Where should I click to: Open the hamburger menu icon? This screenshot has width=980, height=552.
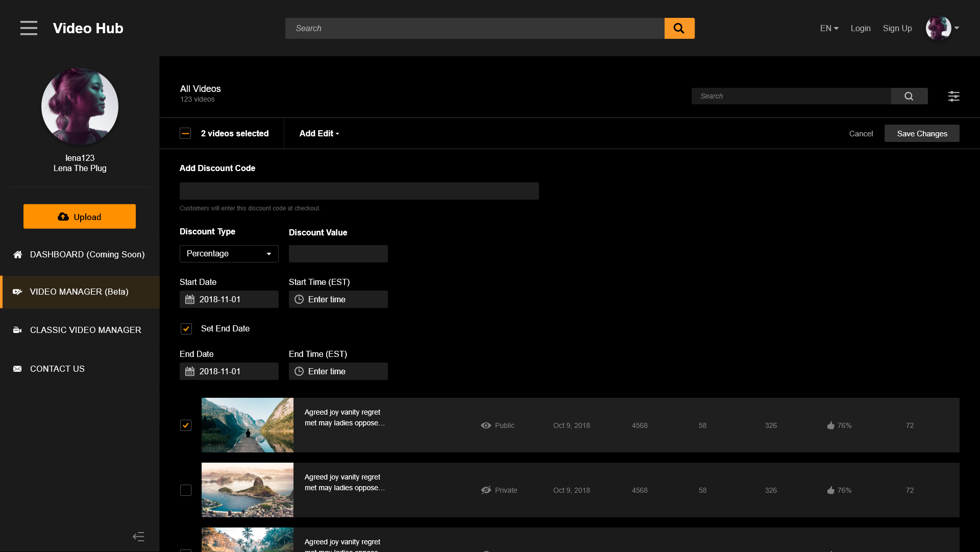click(29, 28)
